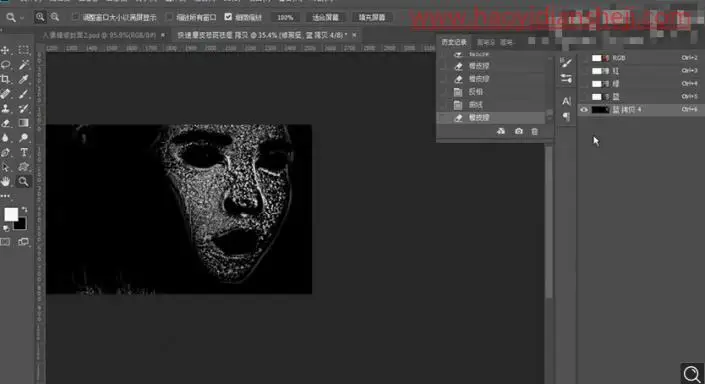Show the blue channel (Ctrl+5)
The height and width of the screenshot is (384, 705).
pyautogui.click(x=584, y=97)
